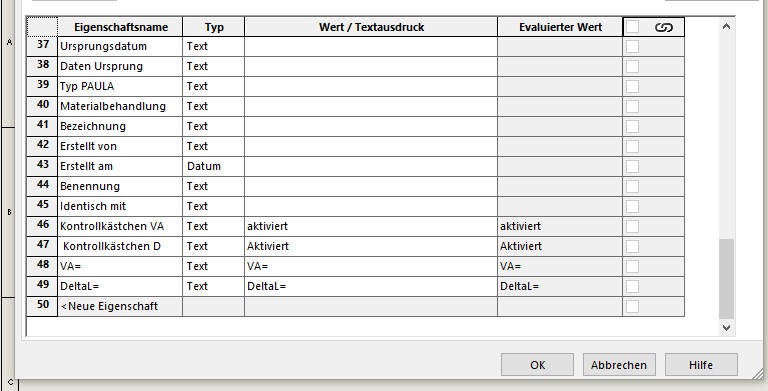Open Typ cell of Bezeichnung row

[x=213, y=126]
